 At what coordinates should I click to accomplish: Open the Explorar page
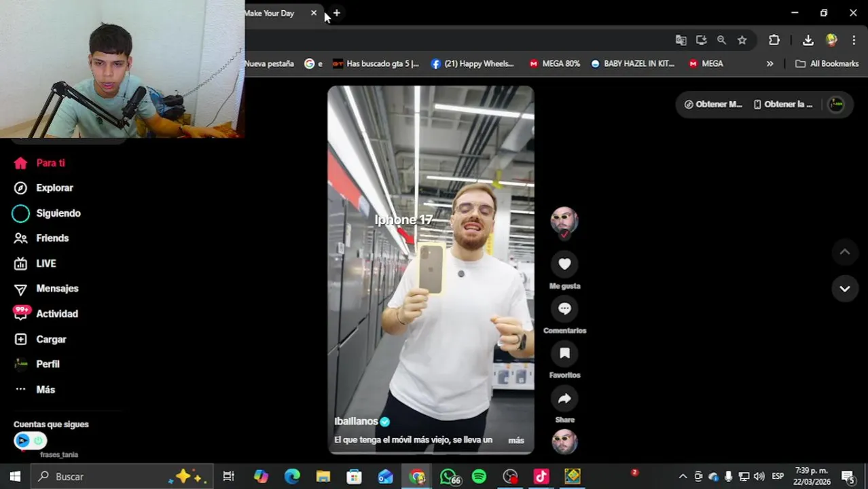[43, 188]
